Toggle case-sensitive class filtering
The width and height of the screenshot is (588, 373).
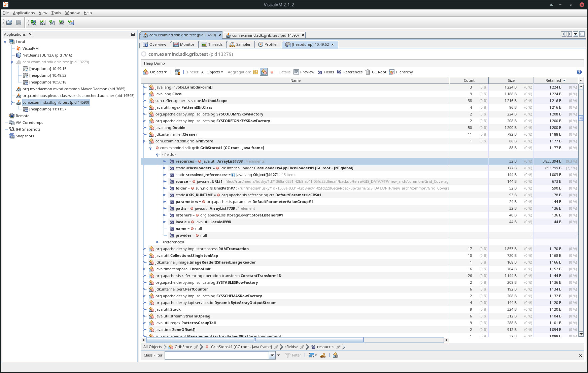[x=323, y=355]
